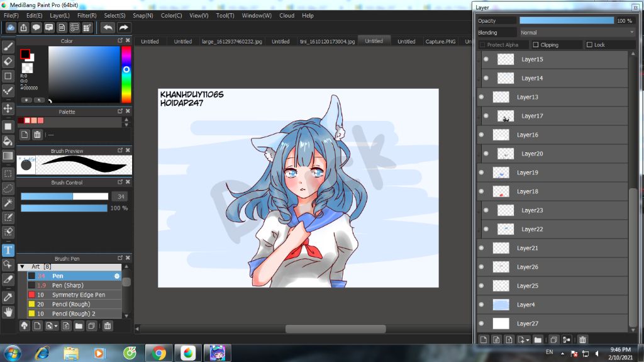Screen dimensions: 644x362
Task: Click the Redo arrow in the toolbar
Action: tap(123, 28)
